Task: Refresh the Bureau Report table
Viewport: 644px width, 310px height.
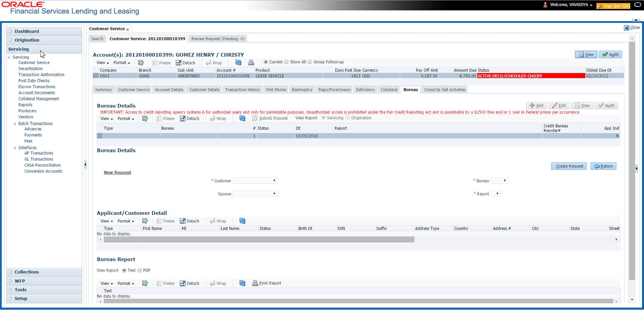Action: (243, 283)
